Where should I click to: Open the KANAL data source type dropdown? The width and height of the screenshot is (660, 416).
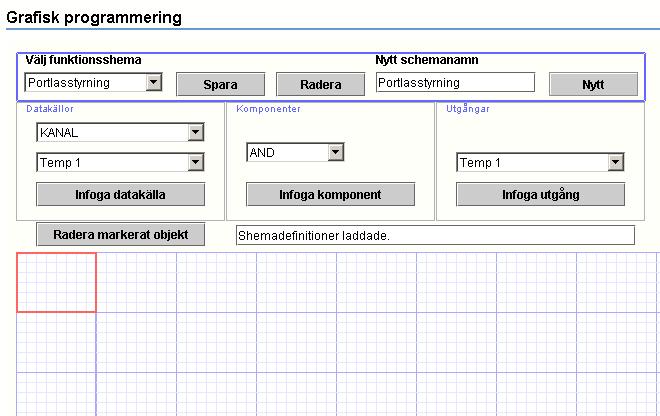120,132
